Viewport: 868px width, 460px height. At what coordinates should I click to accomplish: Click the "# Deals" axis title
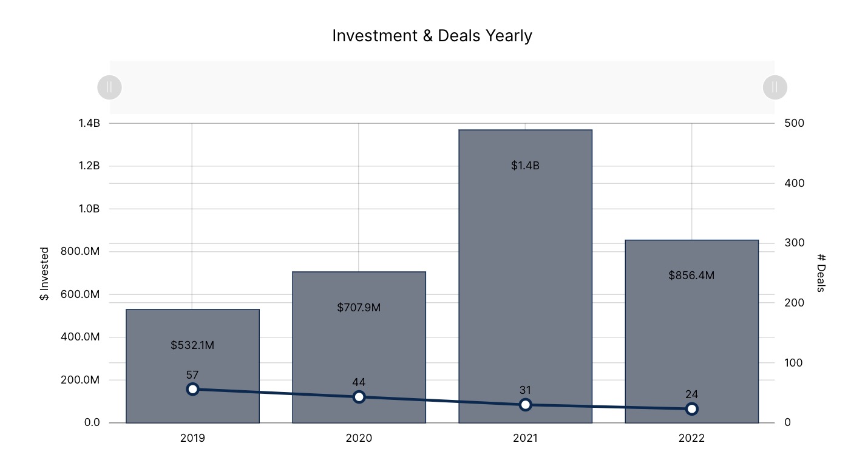[821, 273]
